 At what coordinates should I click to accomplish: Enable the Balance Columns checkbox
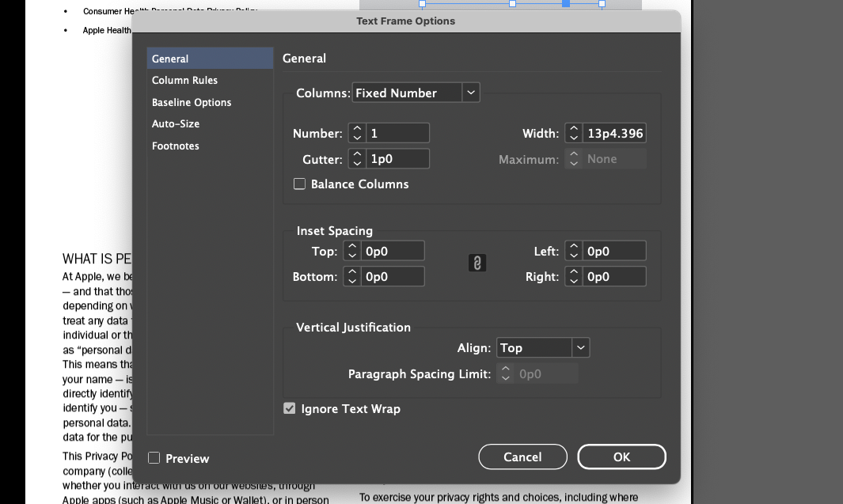tap(299, 184)
